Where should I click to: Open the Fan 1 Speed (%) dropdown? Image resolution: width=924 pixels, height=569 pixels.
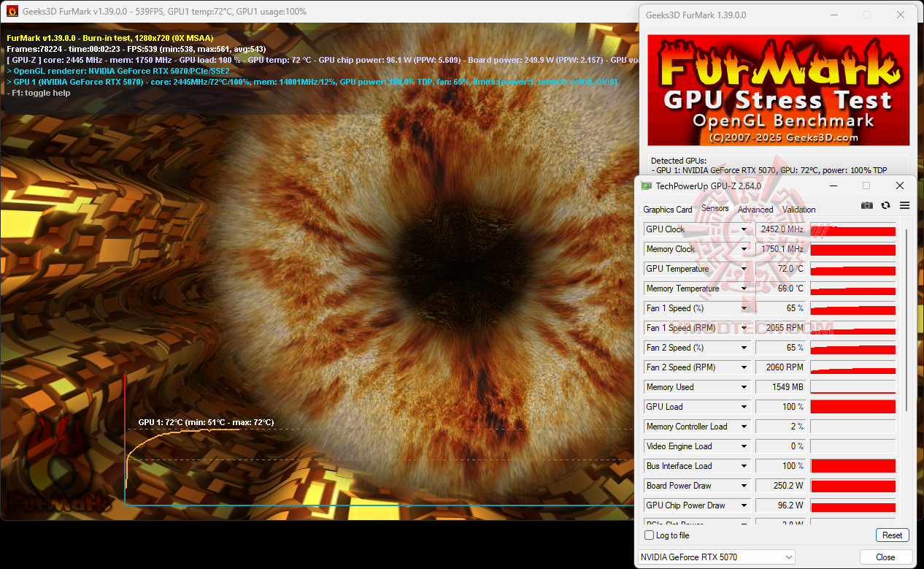[744, 308]
